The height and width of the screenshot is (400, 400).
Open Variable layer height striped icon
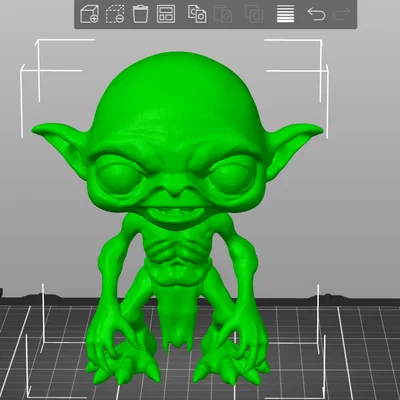(x=286, y=14)
